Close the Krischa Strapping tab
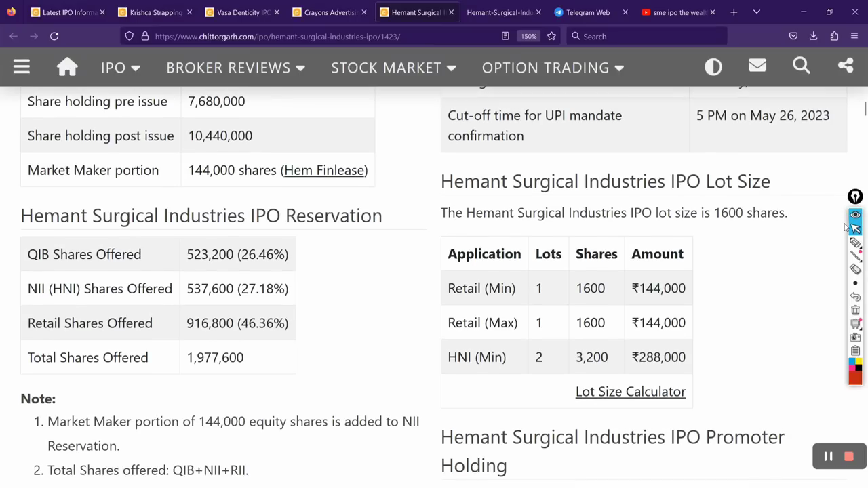 point(189,12)
